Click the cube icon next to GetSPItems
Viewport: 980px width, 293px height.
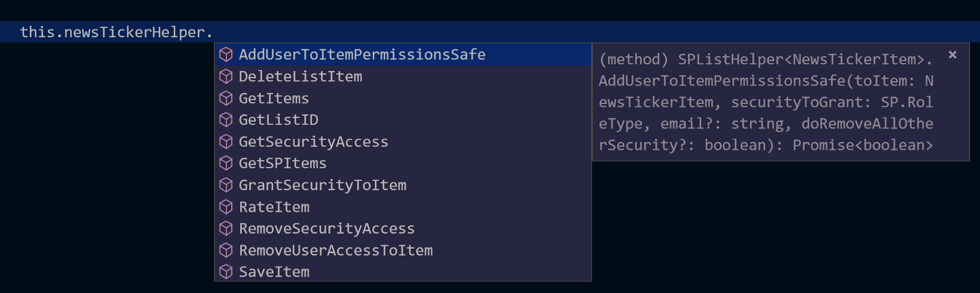(x=226, y=163)
